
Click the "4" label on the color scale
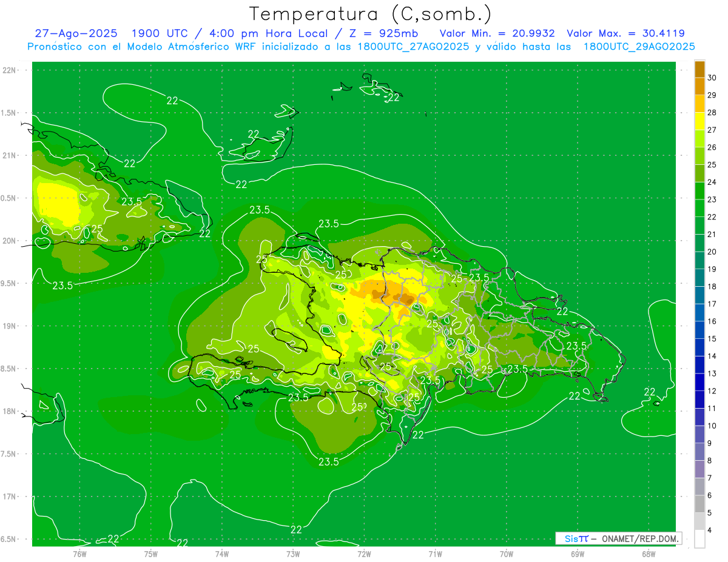[710, 530]
